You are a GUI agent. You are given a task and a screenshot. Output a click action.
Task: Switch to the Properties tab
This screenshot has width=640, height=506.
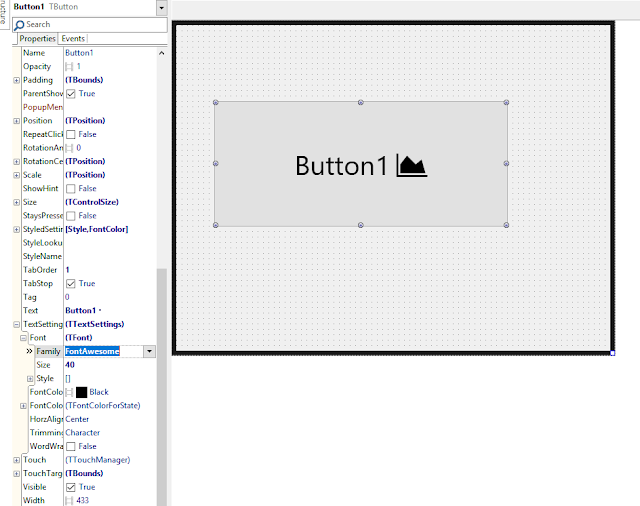37,39
